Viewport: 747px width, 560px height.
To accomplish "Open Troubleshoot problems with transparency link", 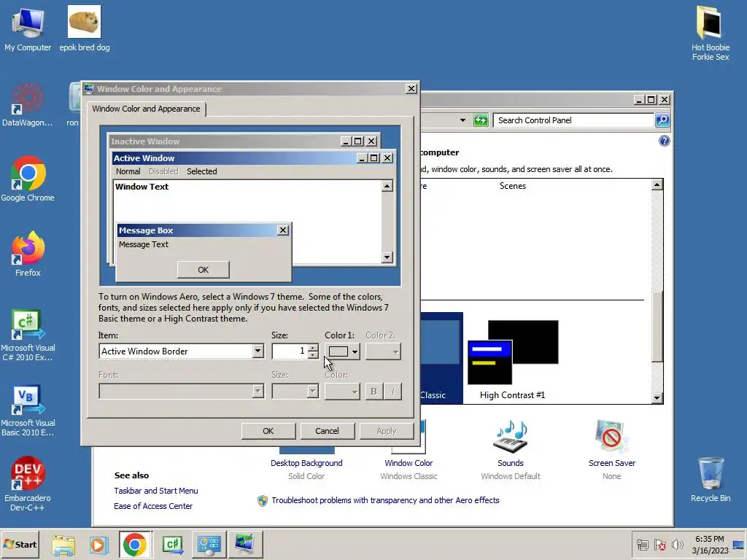I will [385, 500].
